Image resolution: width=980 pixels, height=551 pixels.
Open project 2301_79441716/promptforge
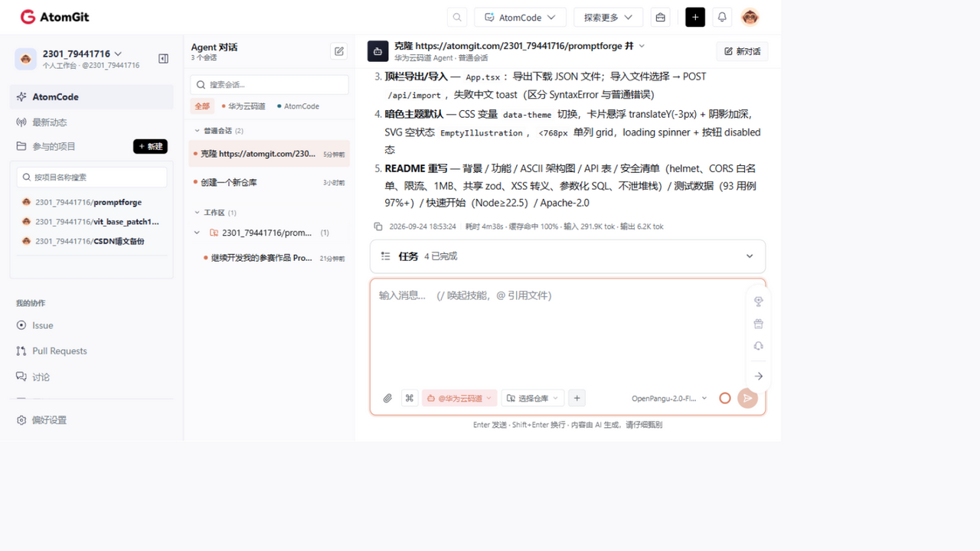tap(90, 202)
